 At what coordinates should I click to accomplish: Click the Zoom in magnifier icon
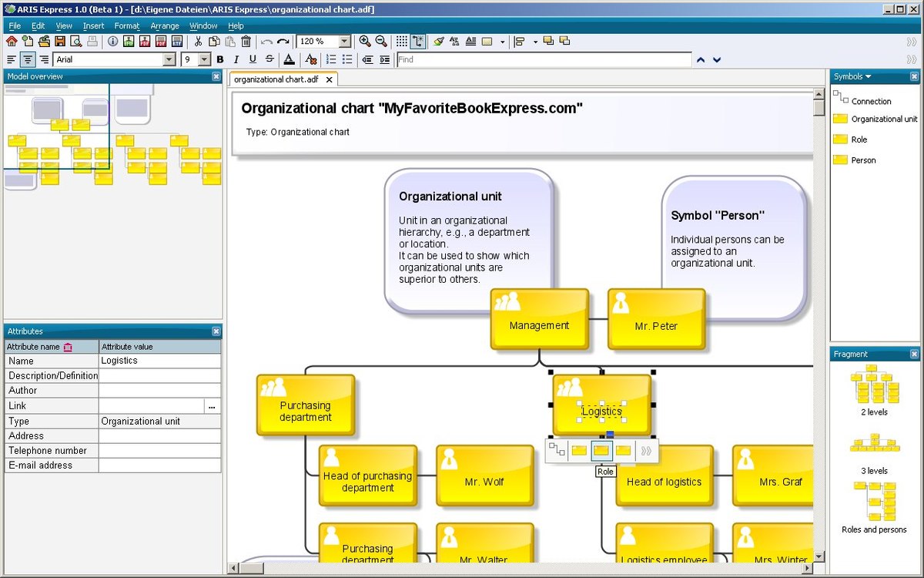pyautogui.click(x=365, y=42)
